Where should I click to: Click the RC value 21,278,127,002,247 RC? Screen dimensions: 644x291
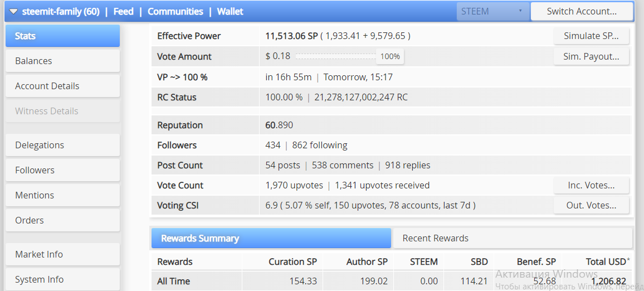(x=361, y=98)
